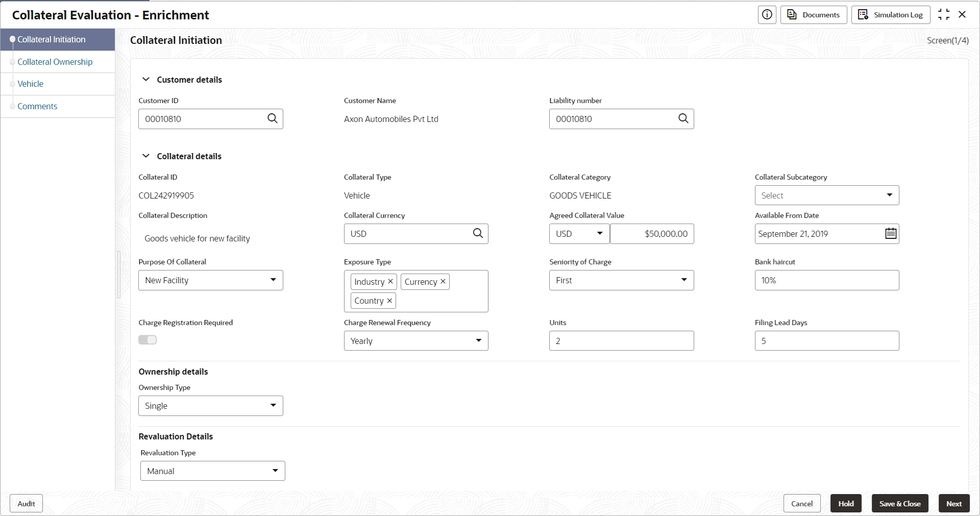980x516 pixels.
Task: Open the Agreed Collateral Value currency dropdown
Action: coord(579,234)
